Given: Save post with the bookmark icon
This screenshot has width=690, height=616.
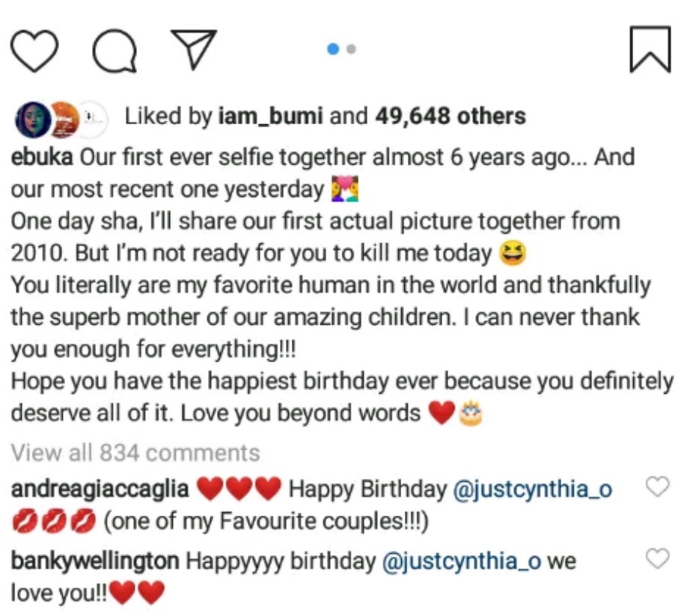Looking at the screenshot, I should click(x=650, y=49).
